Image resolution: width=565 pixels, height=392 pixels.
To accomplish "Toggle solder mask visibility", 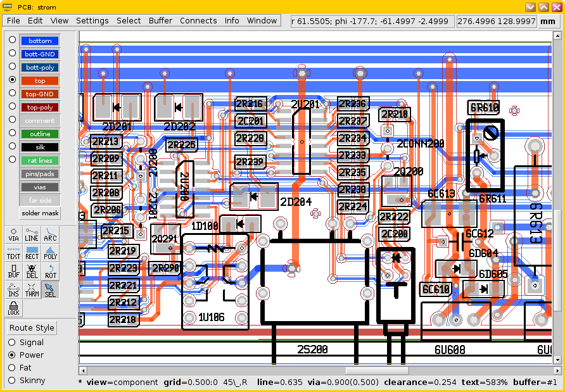I will pyautogui.click(x=39, y=213).
